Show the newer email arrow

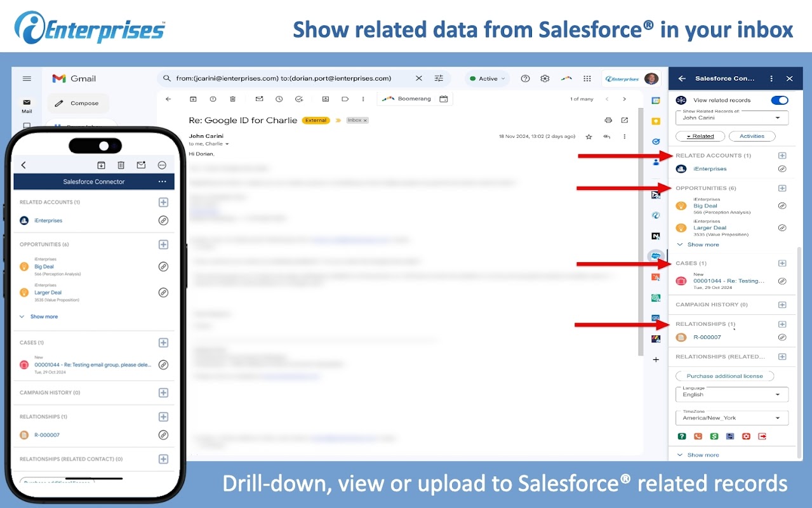click(607, 99)
